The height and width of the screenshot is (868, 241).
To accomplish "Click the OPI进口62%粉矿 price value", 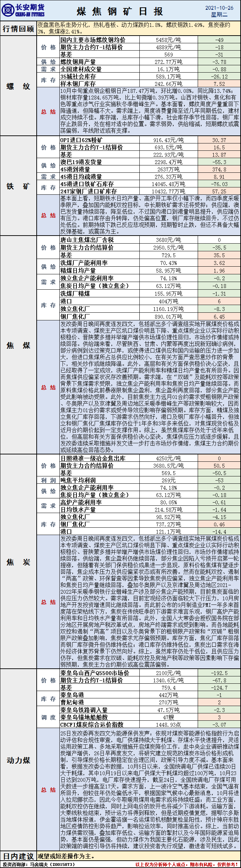I will tap(169, 140).
